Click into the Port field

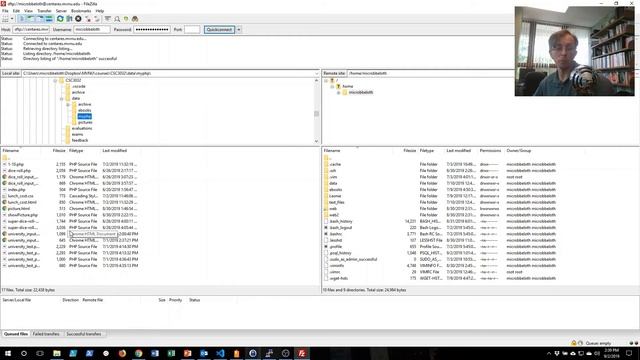[192, 29]
